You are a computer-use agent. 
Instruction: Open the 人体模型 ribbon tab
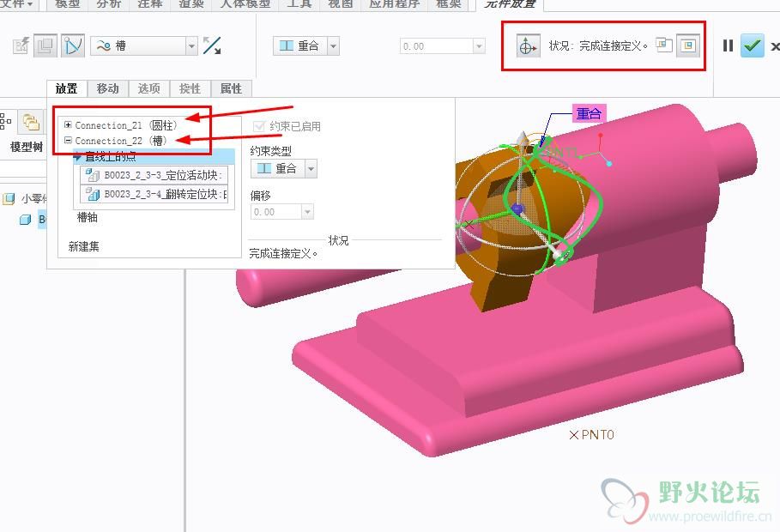pyautogui.click(x=245, y=4)
